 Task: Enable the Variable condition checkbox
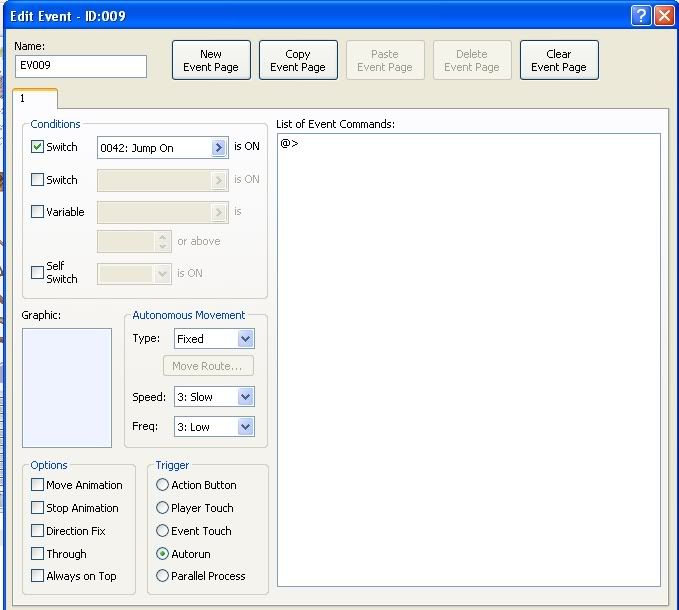[x=38, y=211]
